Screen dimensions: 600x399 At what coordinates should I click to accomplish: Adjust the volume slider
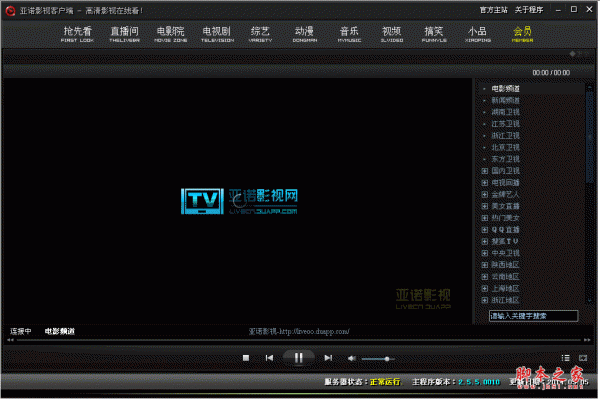pyautogui.click(x=378, y=359)
